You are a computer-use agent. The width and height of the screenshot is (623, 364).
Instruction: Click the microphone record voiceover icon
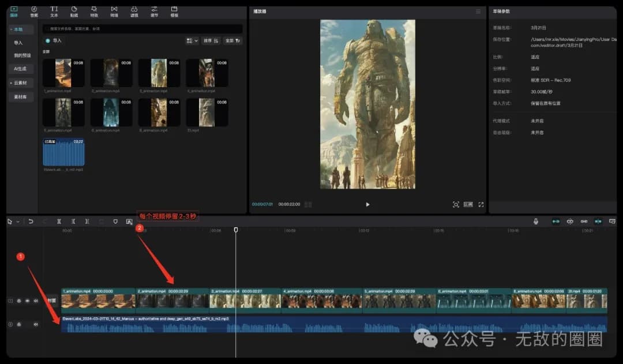(x=536, y=222)
